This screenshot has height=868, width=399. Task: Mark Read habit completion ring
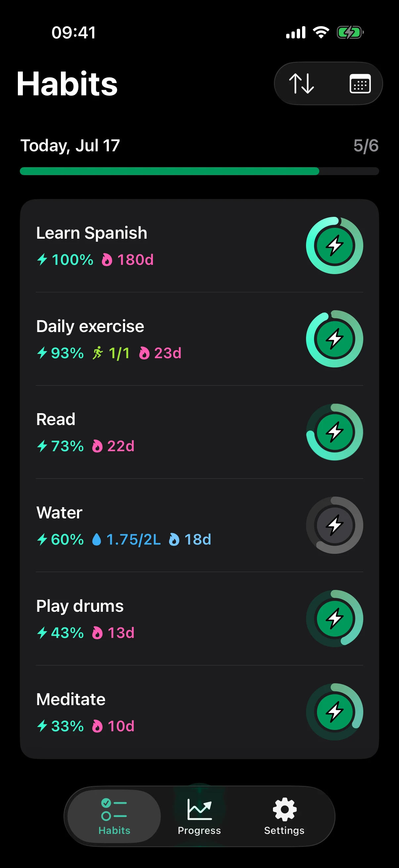click(x=334, y=432)
